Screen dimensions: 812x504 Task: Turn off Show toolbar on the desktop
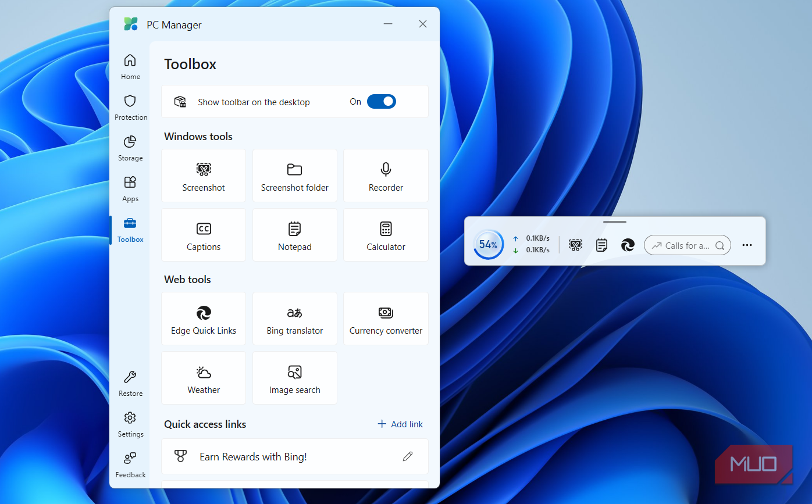(x=382, y=102)
